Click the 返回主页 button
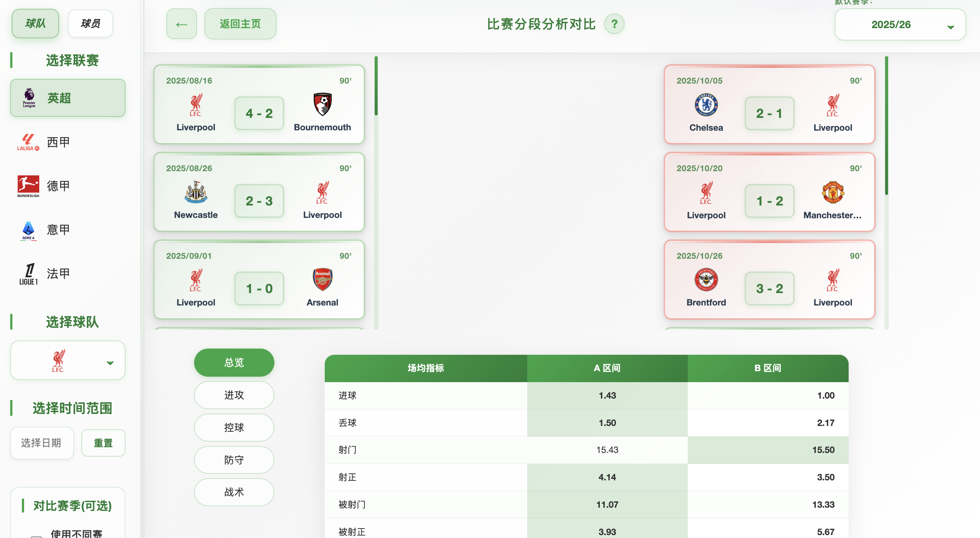The image size is (980, 538). [240, 24]
